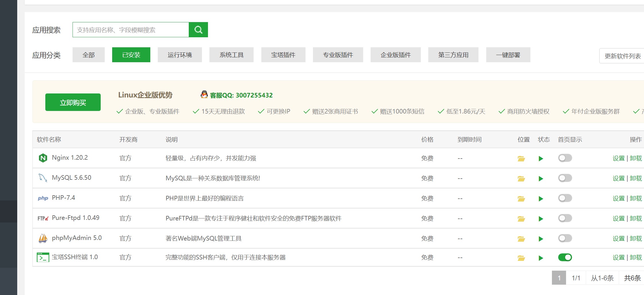Click the Nginx 1.20.2 name

pos(70,157)
